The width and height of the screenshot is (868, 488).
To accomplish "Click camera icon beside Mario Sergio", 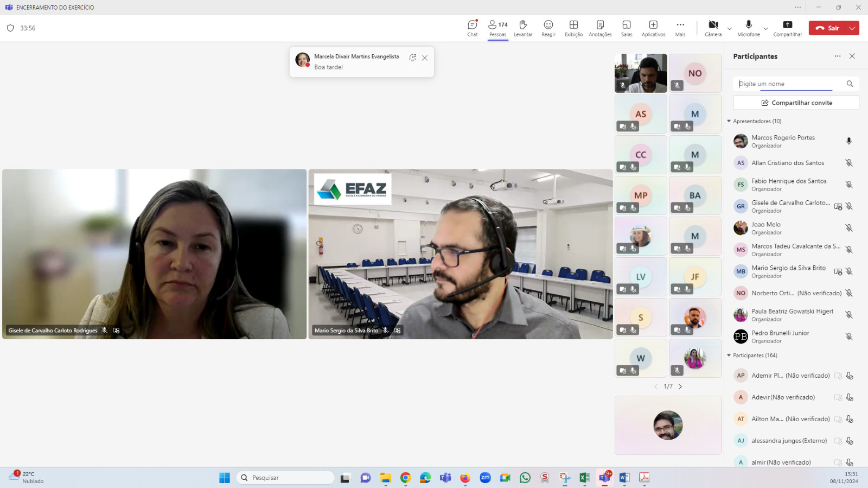I will (838, 271).
